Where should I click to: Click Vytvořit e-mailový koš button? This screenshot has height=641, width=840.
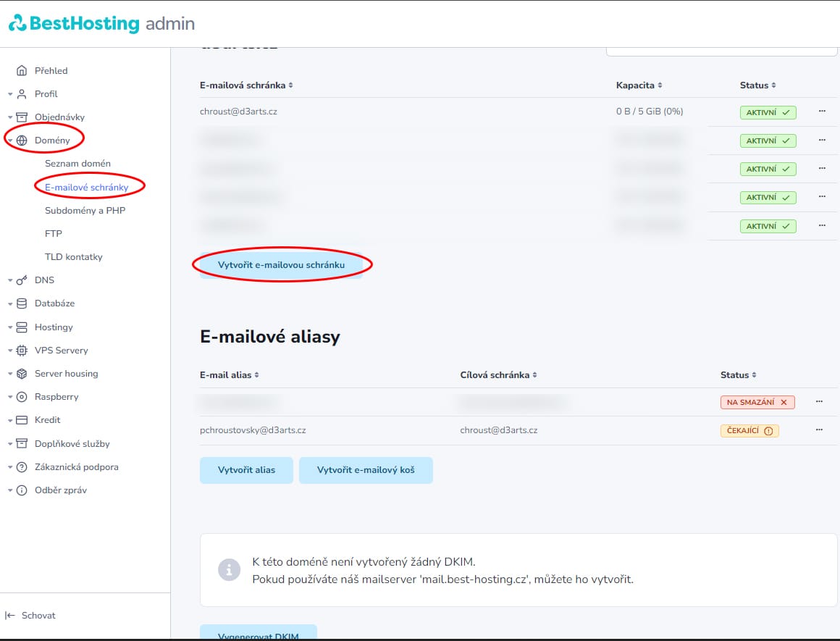coord(366,470)
